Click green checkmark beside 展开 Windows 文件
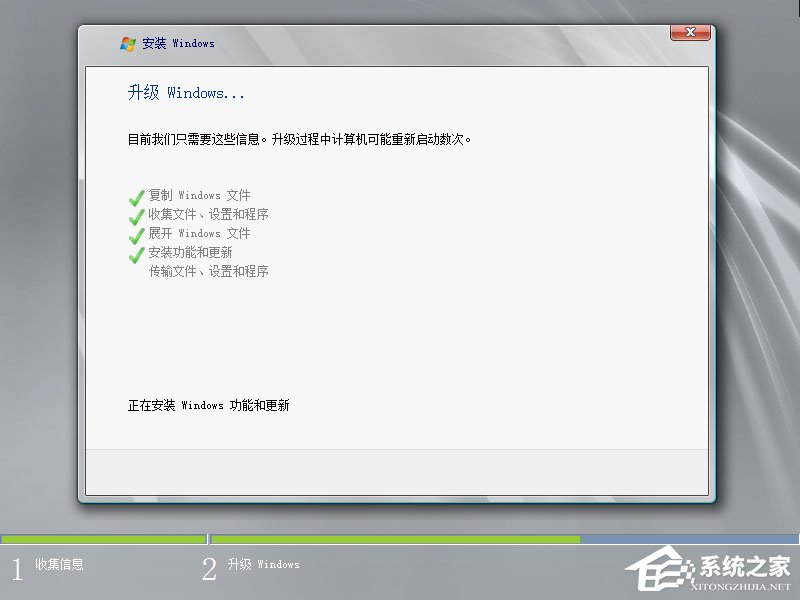Screen dimensions: 800x600 point(136,232)
